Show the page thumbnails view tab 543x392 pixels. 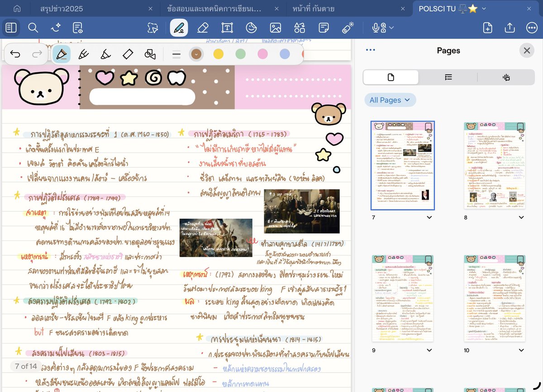coord(391,77)
